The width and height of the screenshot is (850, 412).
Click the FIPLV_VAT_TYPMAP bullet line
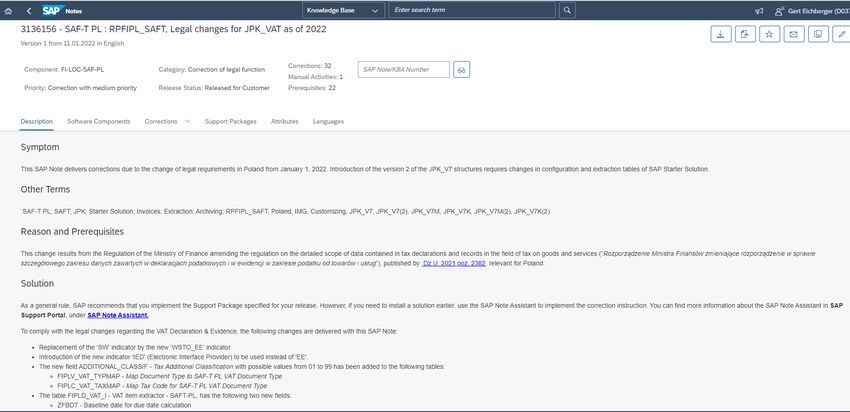pyautogui.click(x=169, y=376)
